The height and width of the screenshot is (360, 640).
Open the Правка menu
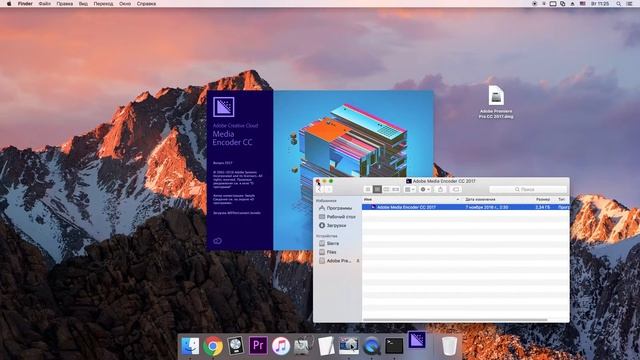(64, 4)
